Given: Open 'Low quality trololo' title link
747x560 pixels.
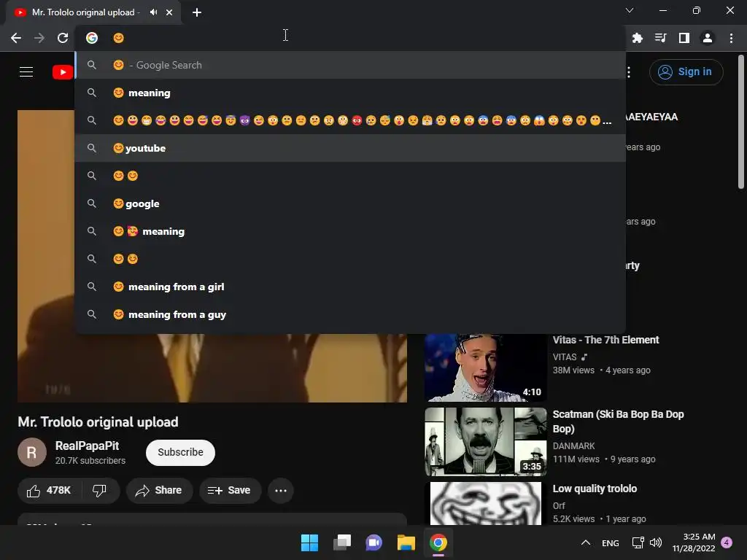Looking at the screenshot, I should pyautogui.click(x=595, y=489).
